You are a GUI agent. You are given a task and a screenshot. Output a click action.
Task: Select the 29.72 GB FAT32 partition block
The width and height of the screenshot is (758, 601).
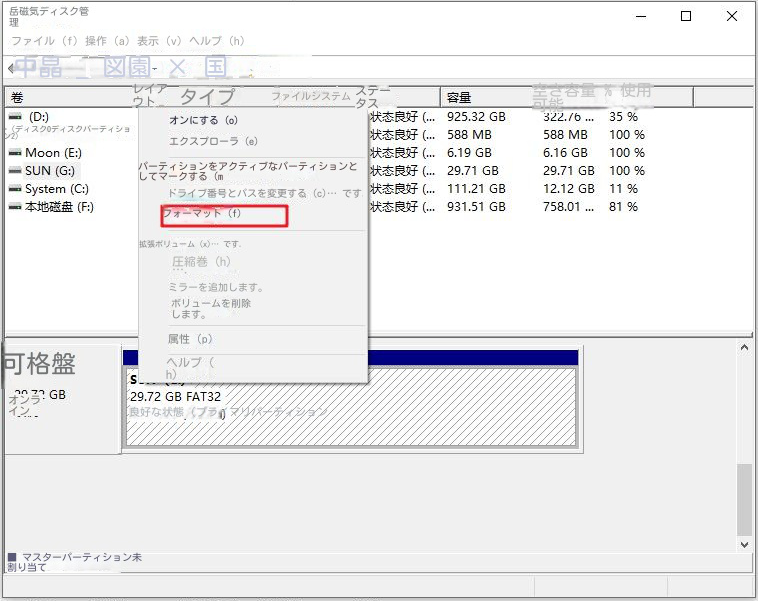pyautogui.click(x=350, y=405)
